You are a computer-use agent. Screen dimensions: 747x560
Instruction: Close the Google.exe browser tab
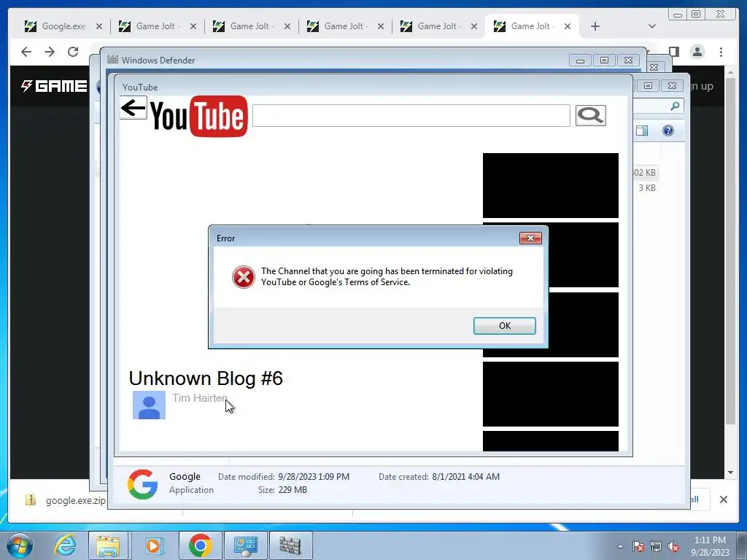(x=98, y=26)
